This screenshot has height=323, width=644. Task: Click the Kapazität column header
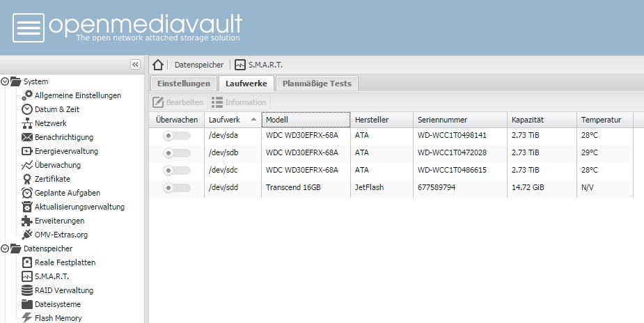(x=542, y=120)
